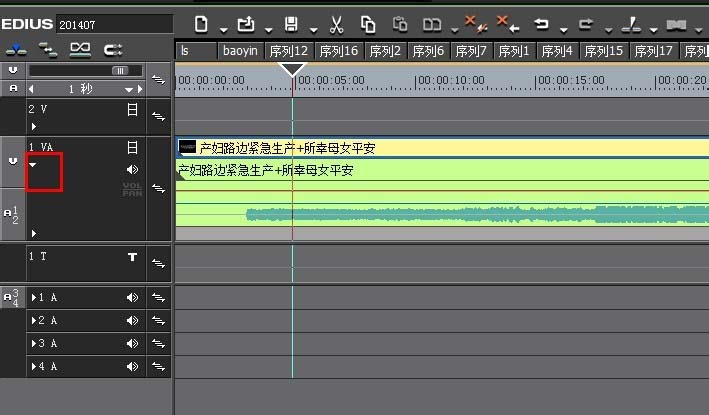Copy clip with the copy icon
This screenshot has width=709, height=415.
[368, 24]
